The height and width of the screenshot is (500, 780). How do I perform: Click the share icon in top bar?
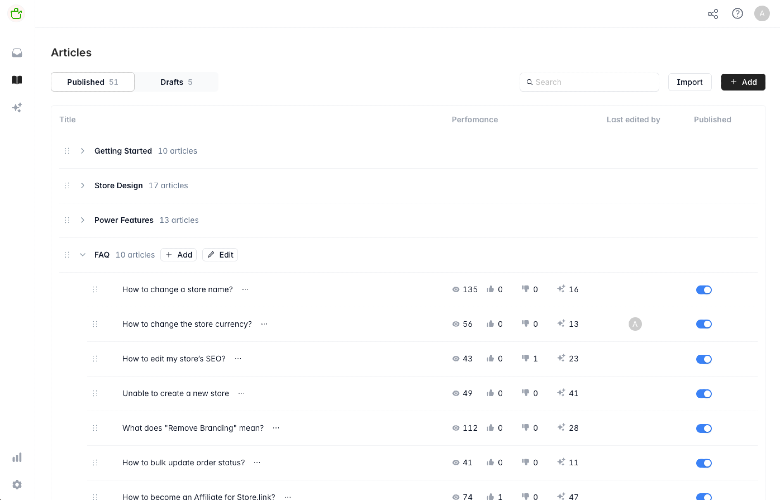point(713,14)
